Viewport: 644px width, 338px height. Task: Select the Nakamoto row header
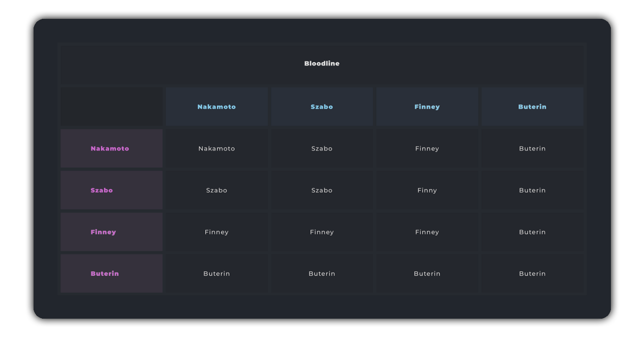(112, 148)
